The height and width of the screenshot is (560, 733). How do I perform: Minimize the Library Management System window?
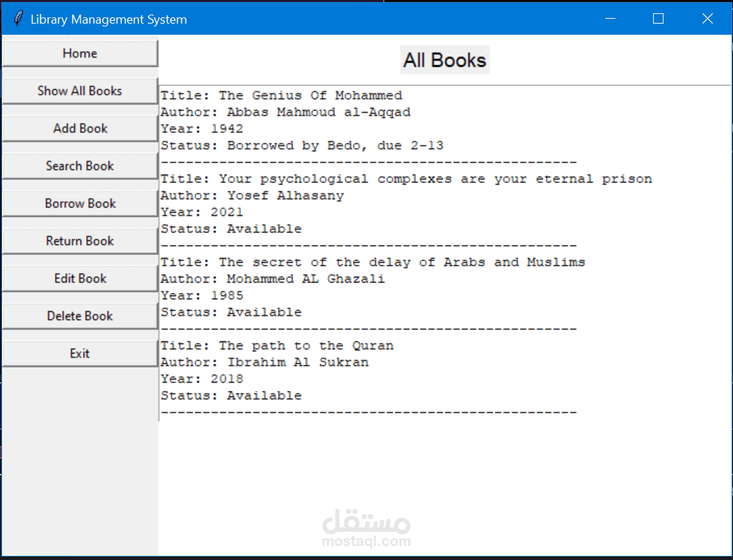click(x=610, y=19)
